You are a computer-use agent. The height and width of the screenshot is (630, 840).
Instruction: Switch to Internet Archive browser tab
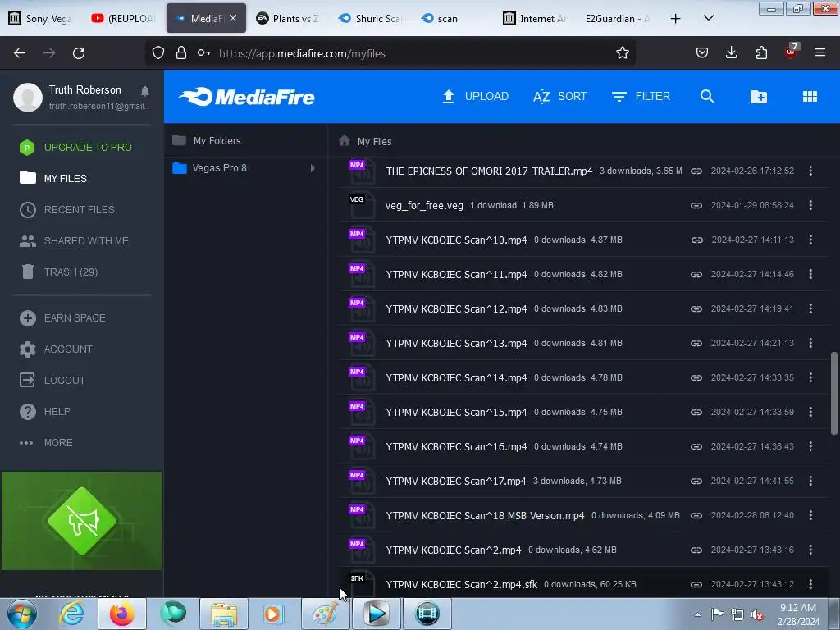coord(536,19)
